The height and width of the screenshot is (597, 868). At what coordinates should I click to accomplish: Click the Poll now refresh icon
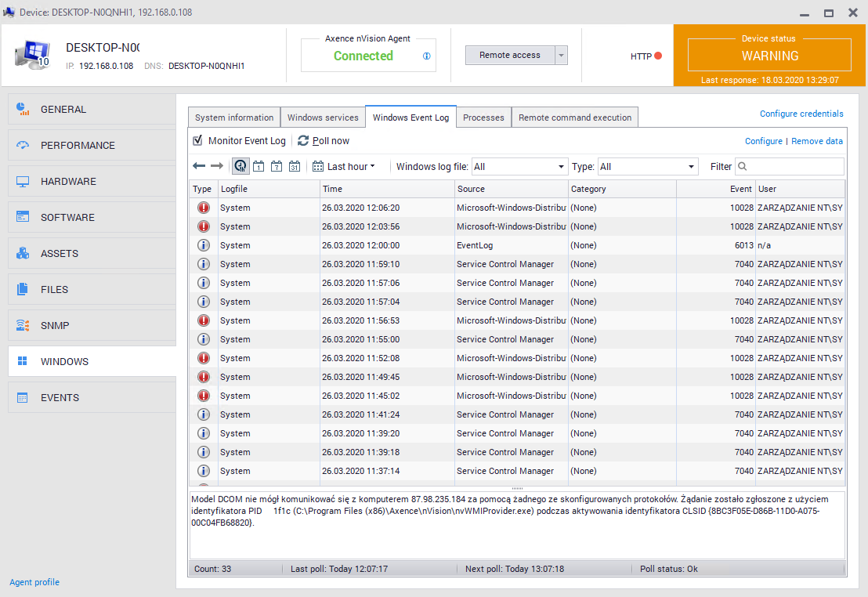point(303,141)
